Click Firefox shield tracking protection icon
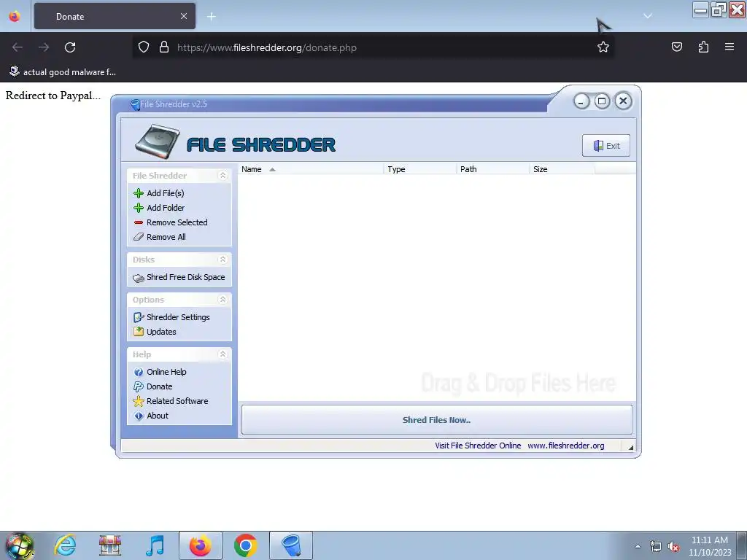Viewport: 747px width, 560px height. [144, 47]
